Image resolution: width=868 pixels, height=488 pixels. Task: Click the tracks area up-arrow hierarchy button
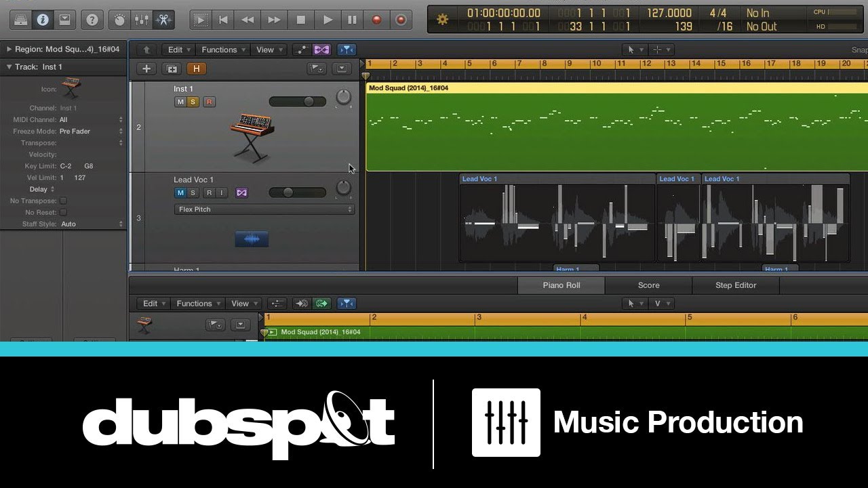point(146,49)
